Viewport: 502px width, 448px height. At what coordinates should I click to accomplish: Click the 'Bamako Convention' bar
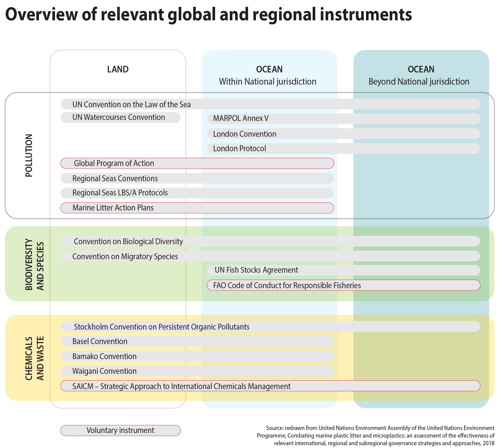click(x=197, y=356)
